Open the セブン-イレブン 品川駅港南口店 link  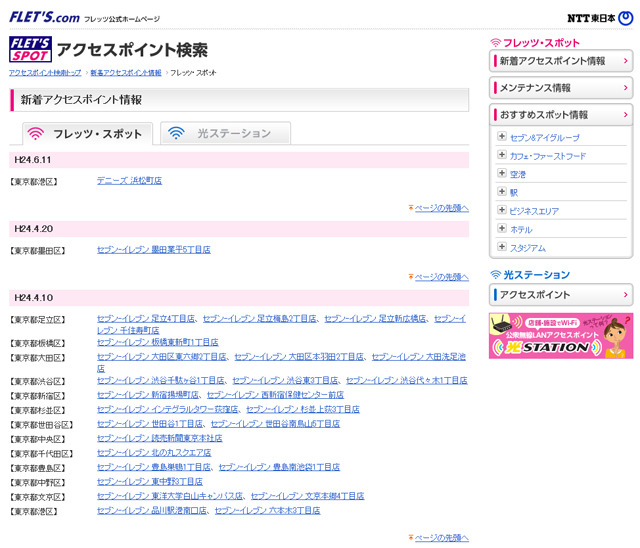coord(152,510)
